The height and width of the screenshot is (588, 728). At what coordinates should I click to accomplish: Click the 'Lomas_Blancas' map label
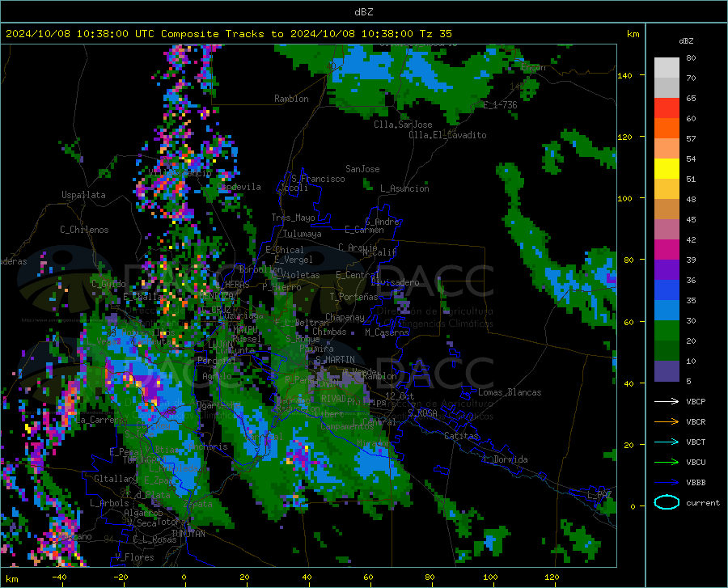pos(510,392)
